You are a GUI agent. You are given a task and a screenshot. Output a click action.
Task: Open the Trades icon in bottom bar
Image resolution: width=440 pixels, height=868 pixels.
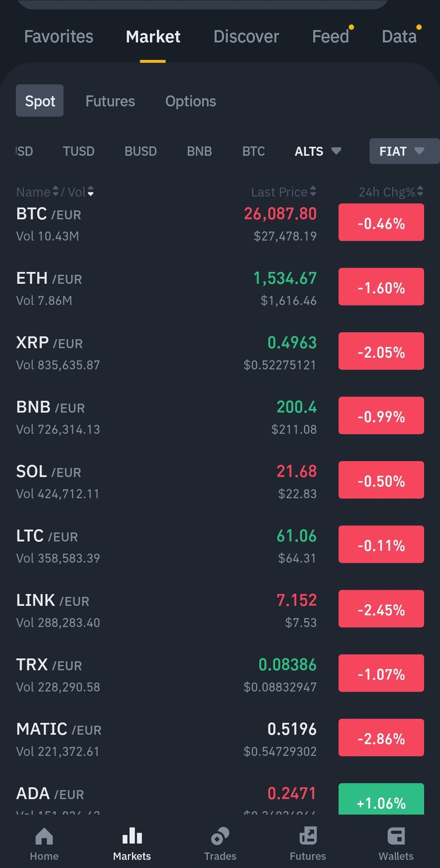point(220,836)
